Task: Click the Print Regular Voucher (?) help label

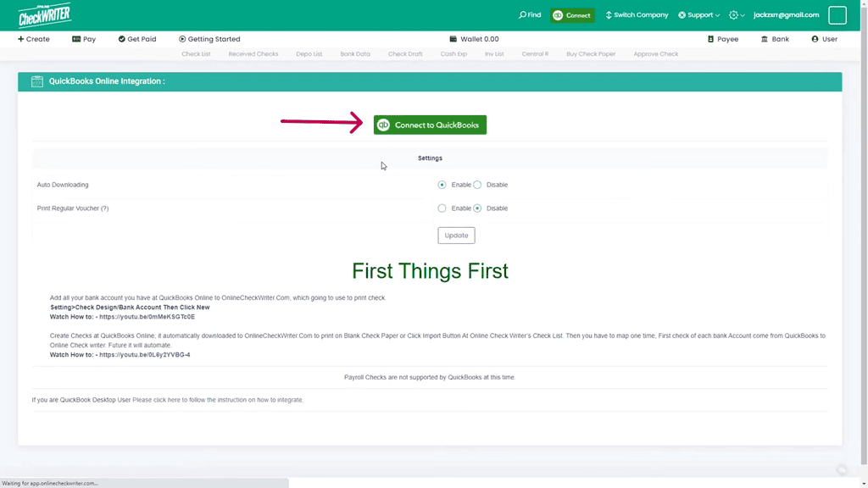Action: [73, 208]
